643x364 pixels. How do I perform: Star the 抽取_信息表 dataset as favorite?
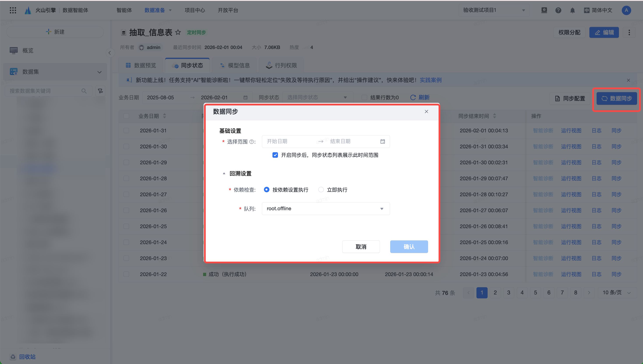[x=178, y=32]
